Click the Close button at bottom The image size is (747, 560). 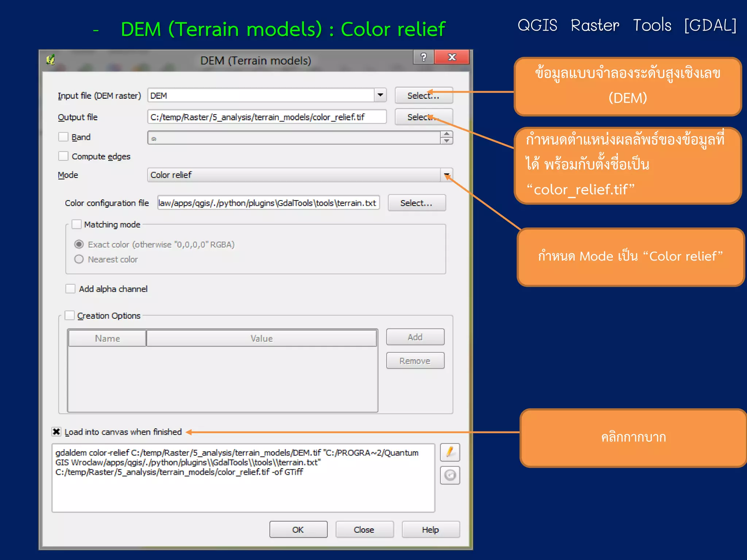click(364, 530)
